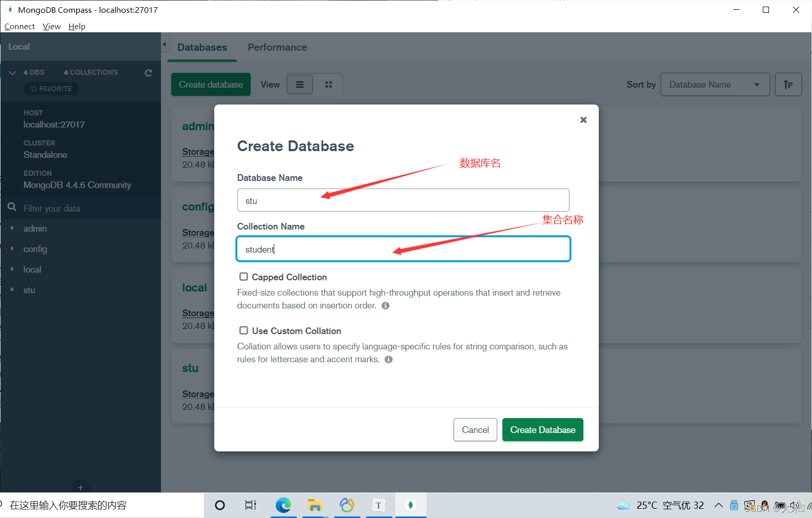This screenshot has width=812, height=518.
Task: Click the Create database toolbar button
Action: point(211,85)
